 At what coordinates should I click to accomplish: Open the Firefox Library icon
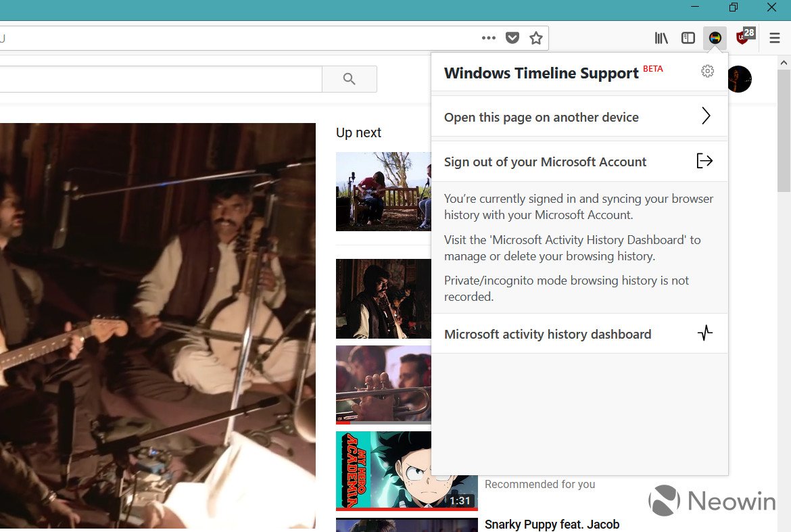click(x=661, y=38)
